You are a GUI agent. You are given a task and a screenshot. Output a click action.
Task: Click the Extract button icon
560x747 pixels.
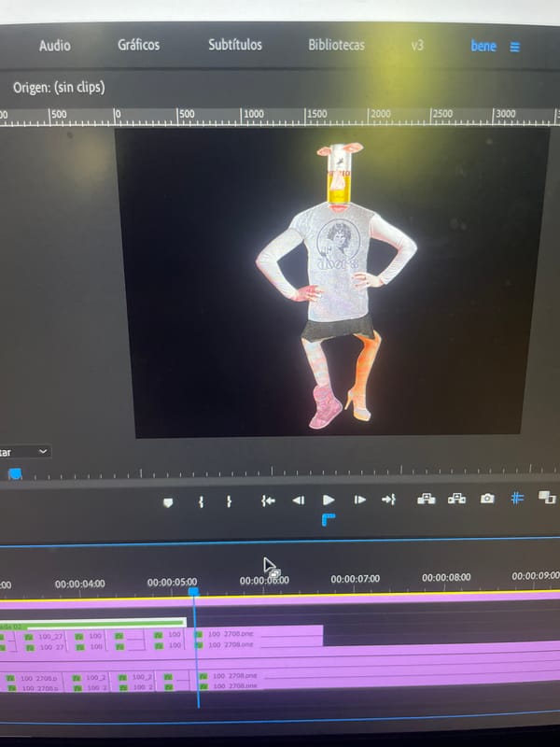pos(456,499)
